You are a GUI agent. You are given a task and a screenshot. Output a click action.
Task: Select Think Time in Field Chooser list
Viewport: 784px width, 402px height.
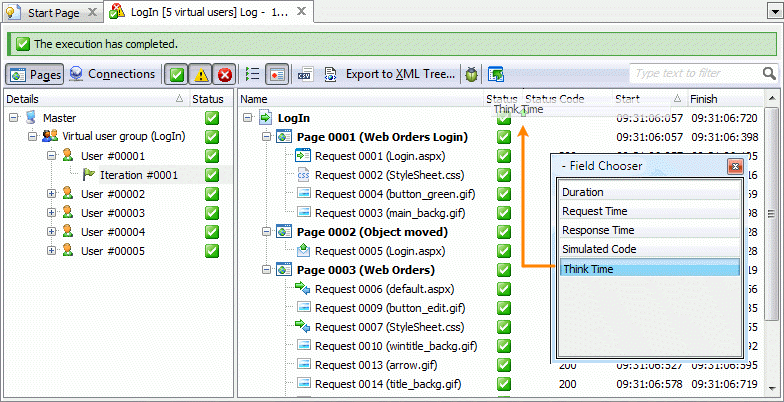(650, 268)
